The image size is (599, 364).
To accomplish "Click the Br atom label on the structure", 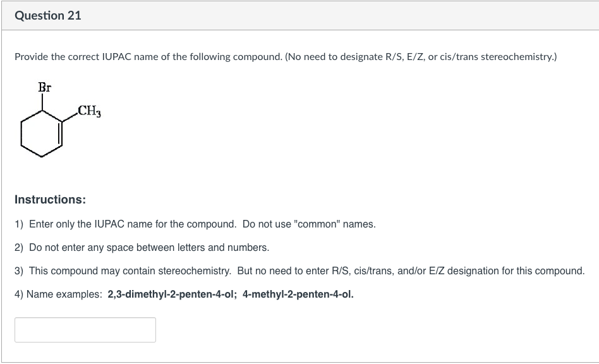I will coord(44,88).
